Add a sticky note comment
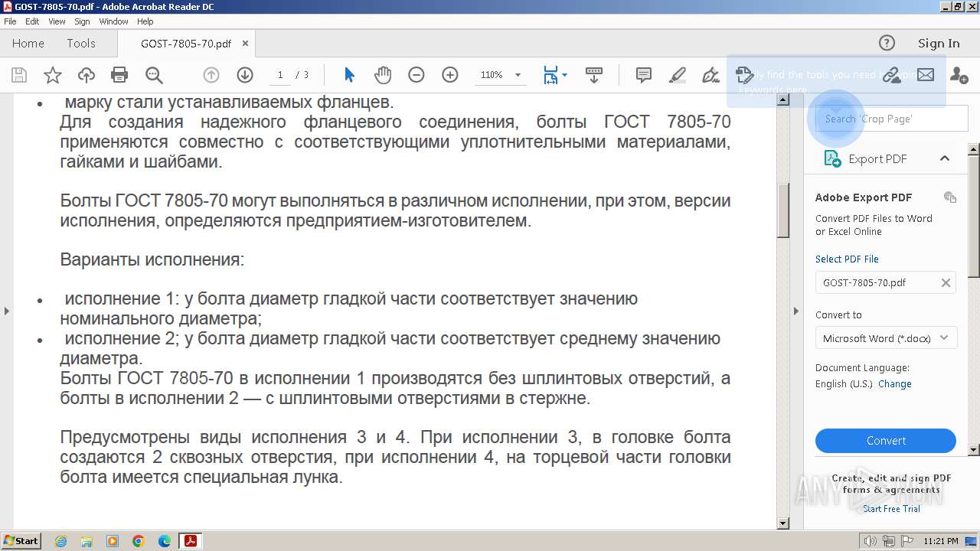 tap(644, 75)
